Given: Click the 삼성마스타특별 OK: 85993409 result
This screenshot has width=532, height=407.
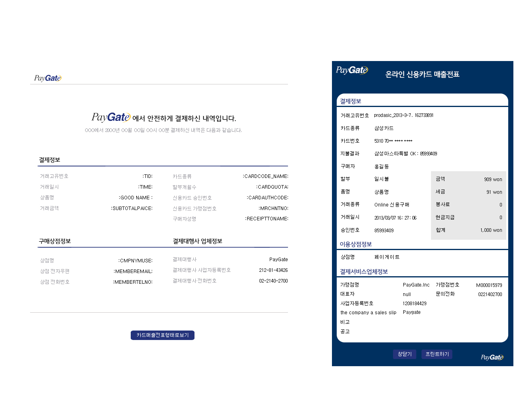Looking at the screenshot, I should tap(406, 154).
